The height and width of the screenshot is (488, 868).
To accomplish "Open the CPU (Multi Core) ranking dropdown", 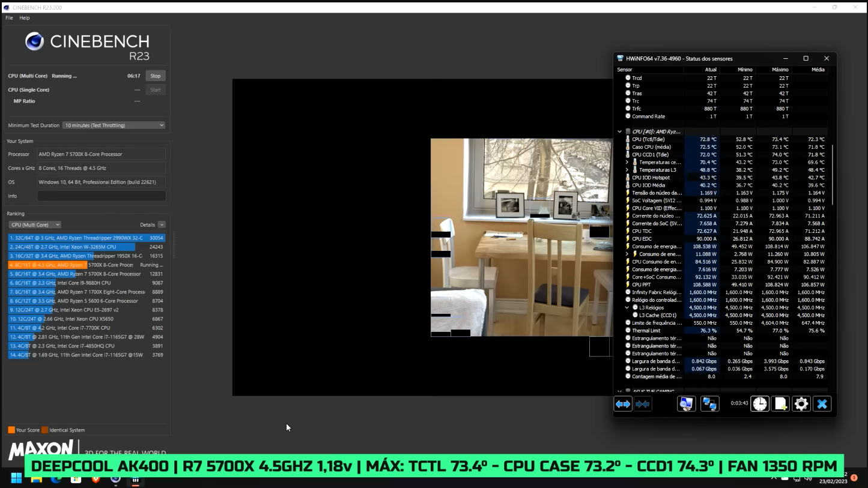I will tap(35, 224).
